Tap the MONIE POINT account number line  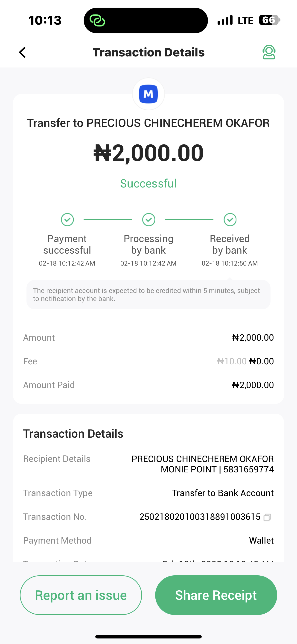pos(217,469)
